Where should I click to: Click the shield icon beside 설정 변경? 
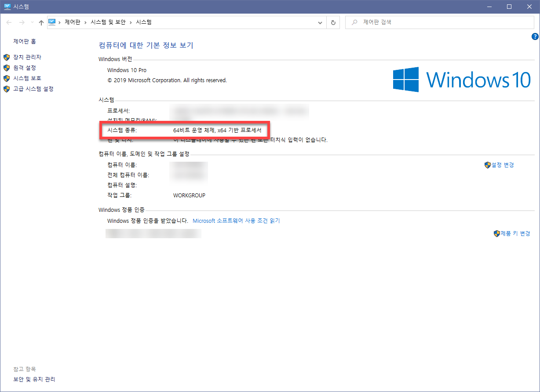tap(487, 165)
